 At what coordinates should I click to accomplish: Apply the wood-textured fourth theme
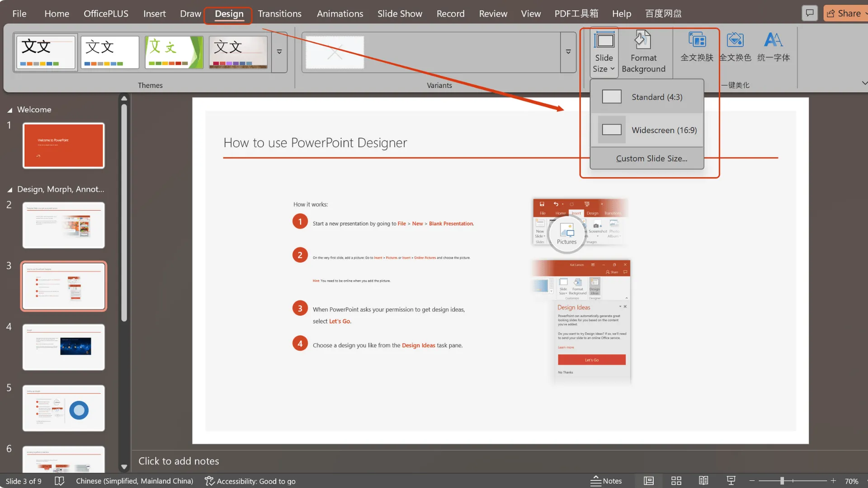coord(238,52)
